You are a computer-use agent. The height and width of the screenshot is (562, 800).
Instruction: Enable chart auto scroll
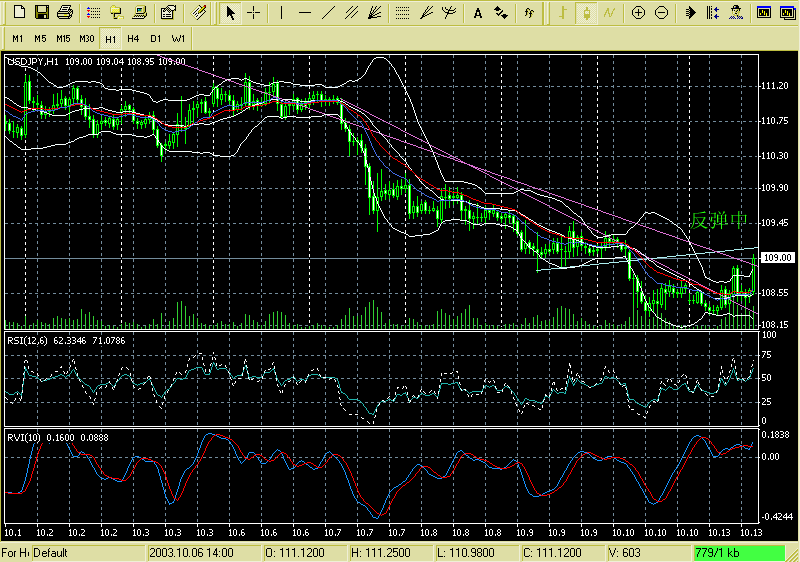[x=690, y=13]
